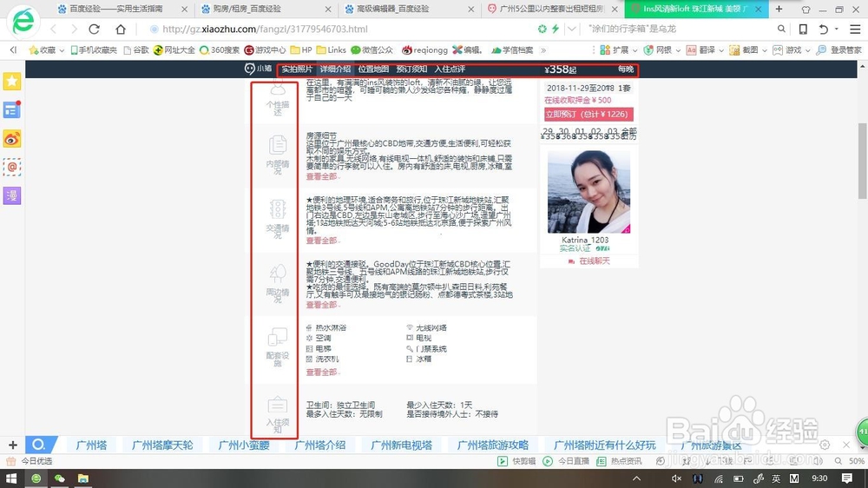
Task: Expand the 收藏 favorites dropdown
Action: coord(62,50)
